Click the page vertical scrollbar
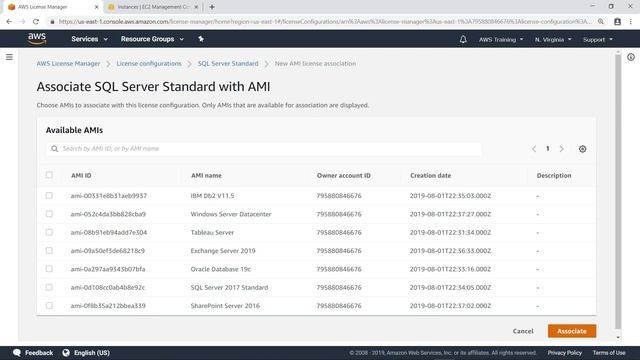 (x=618, y=192)
